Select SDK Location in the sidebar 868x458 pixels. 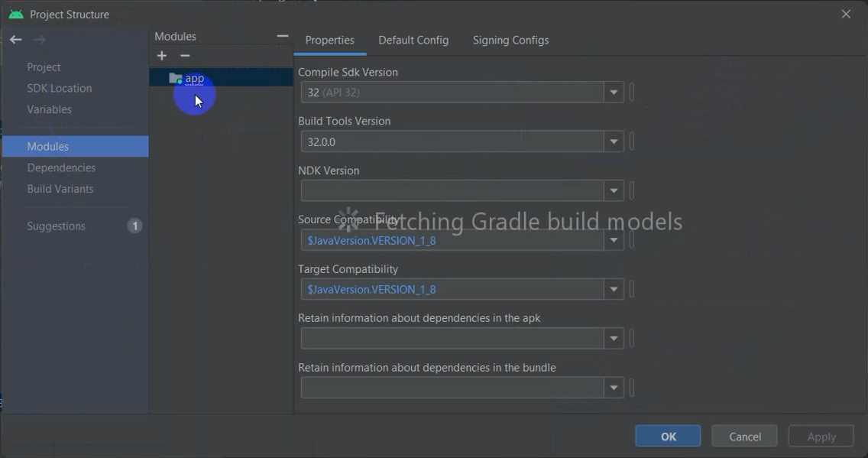point(60,88)
